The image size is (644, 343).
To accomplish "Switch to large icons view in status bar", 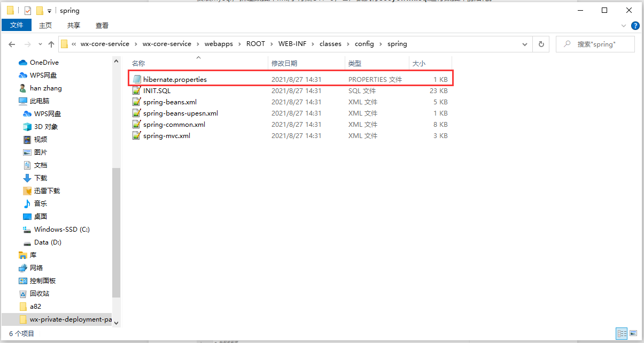I will pos(633,333).
